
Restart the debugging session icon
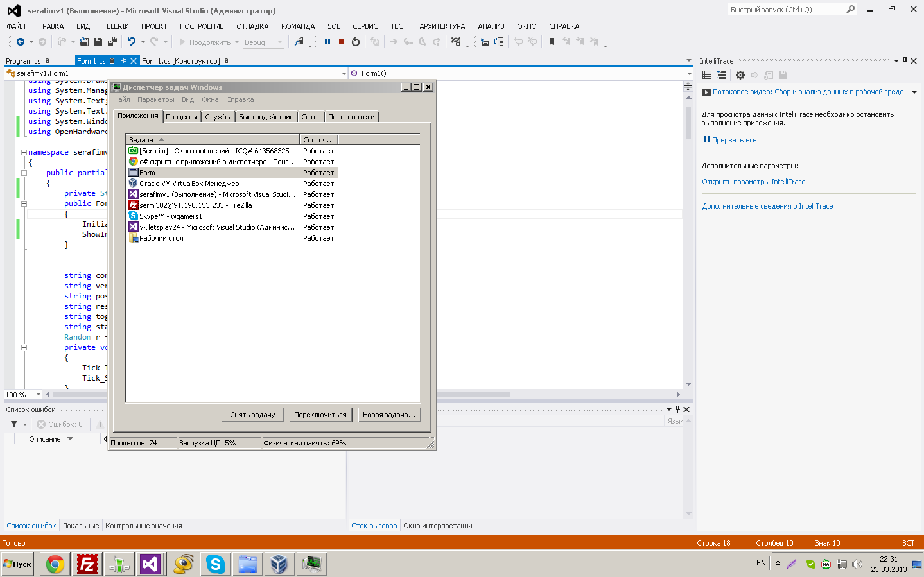356,42
